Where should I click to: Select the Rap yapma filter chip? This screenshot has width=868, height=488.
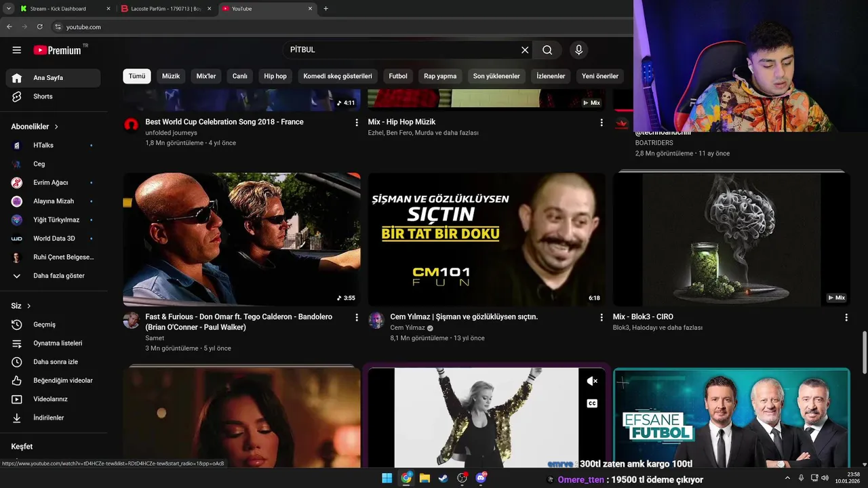[440, 76]
